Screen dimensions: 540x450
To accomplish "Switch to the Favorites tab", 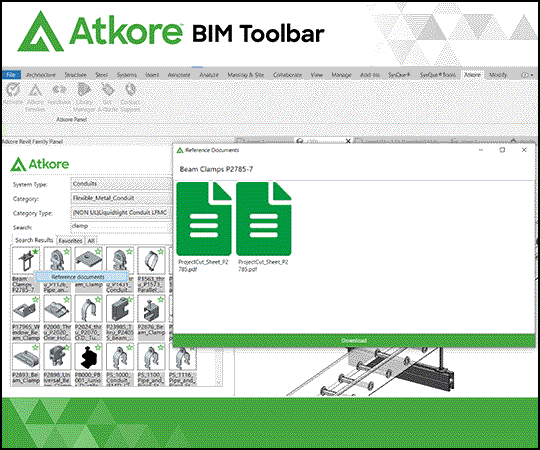I will coord(70,240).
